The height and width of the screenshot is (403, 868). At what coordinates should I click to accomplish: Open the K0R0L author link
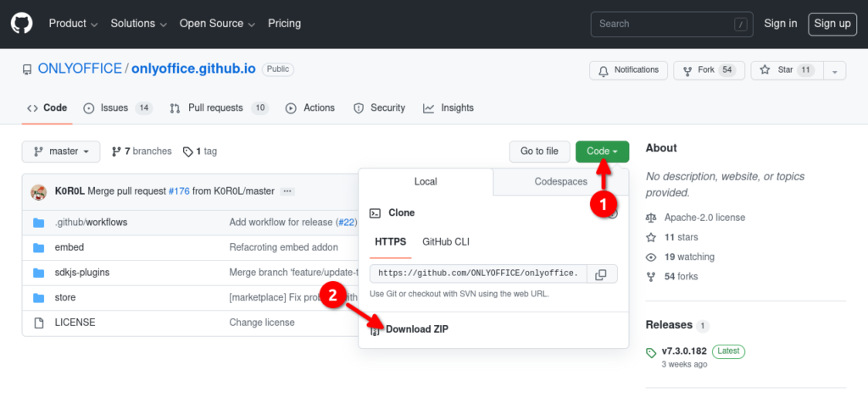pos(70,191)
